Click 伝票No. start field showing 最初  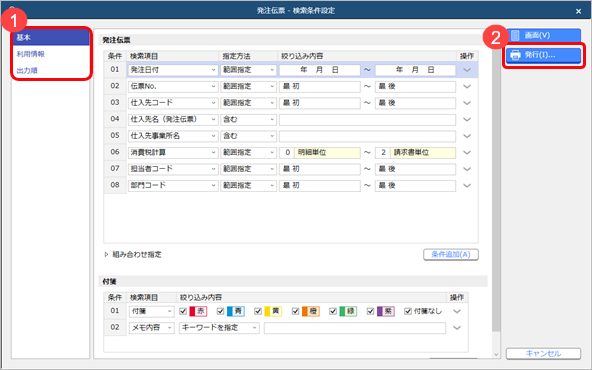[x=319, y=86]
